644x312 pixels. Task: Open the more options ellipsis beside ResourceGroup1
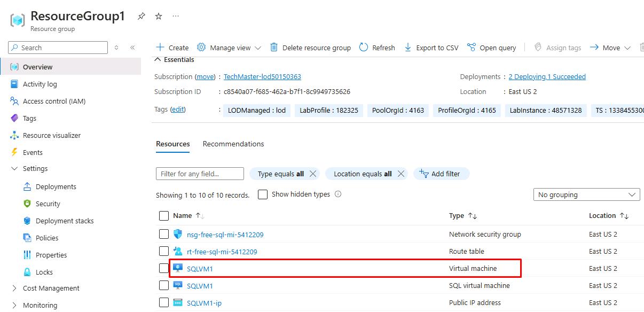pos(176,16)
